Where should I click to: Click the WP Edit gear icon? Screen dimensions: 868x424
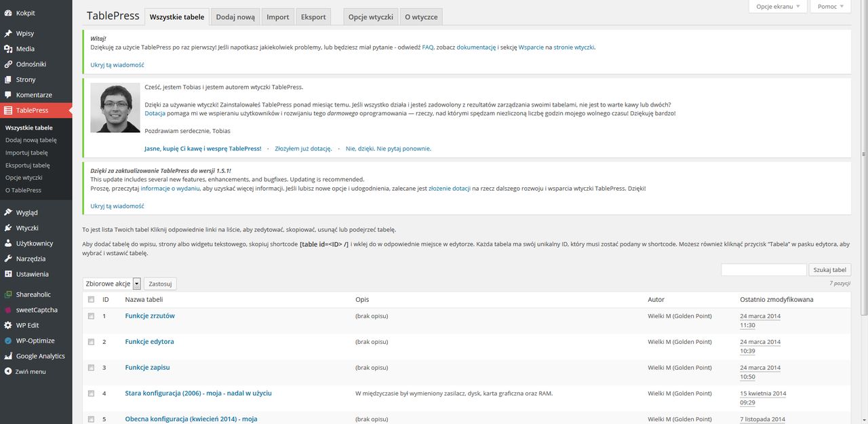8,326
